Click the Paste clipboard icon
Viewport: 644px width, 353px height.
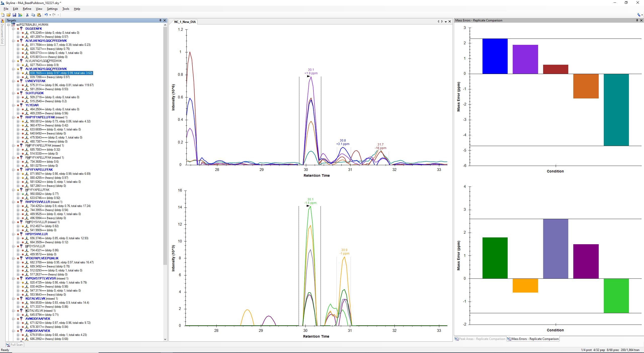coord(39,15)
